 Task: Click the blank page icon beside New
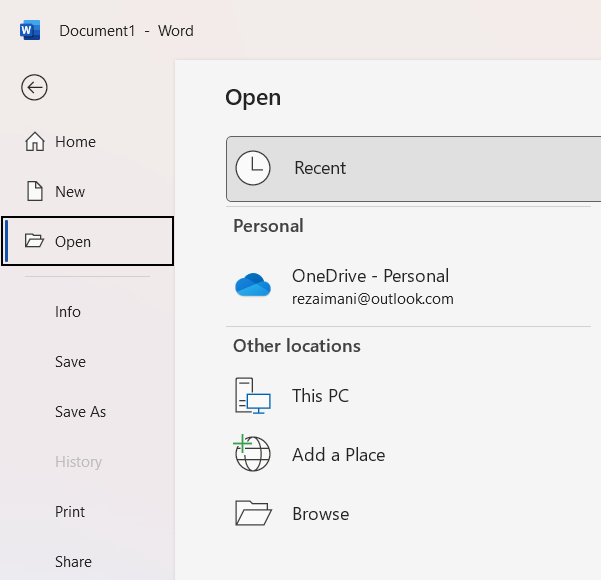click(x=35, y=191)
